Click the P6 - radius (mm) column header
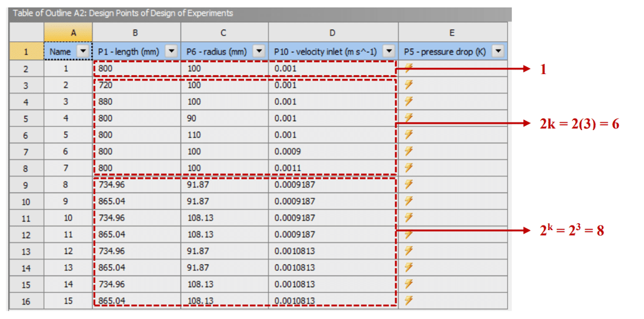The height and width of the screenshot is (319, 644). (225, 52)
